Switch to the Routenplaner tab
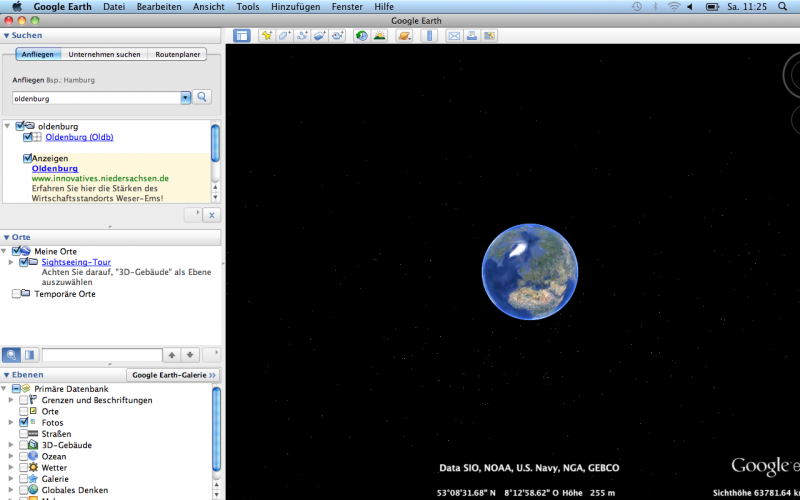 [x=177, y=54]
